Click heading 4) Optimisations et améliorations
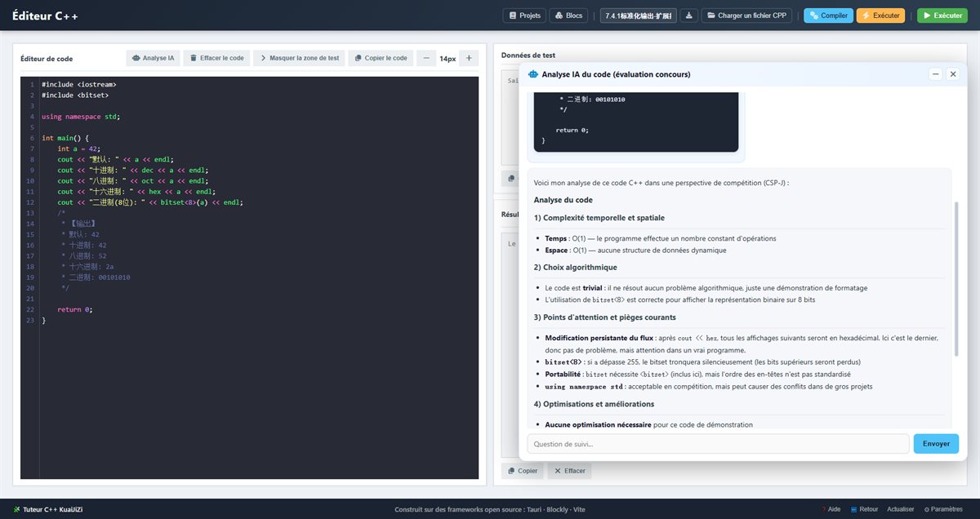 [x=594, y=404]
